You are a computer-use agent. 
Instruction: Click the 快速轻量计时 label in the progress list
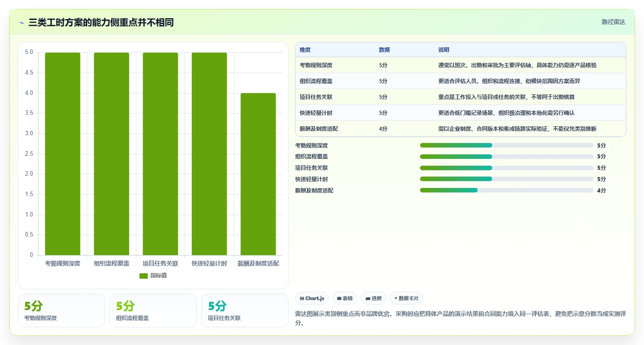click(x=311, y=179)
